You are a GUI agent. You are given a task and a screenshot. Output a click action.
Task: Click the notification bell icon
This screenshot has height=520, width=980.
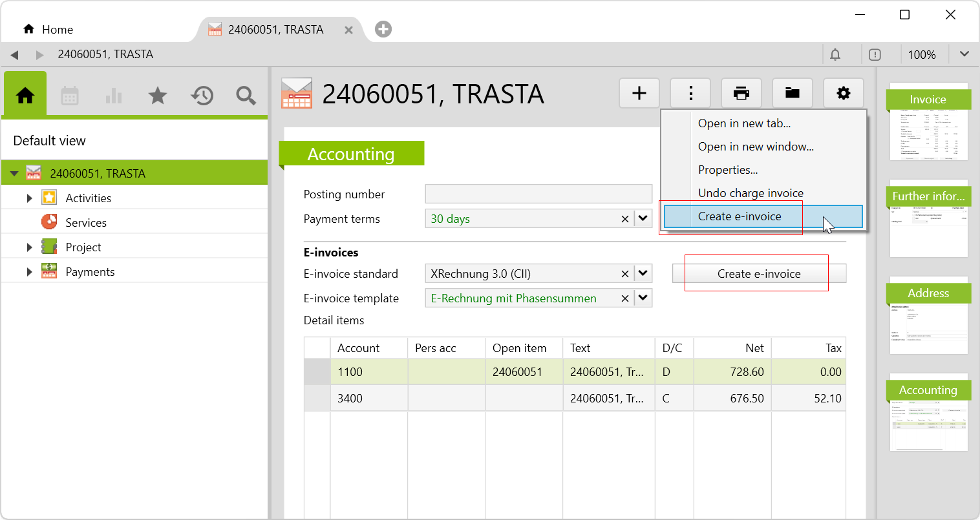tap(835, 55)
